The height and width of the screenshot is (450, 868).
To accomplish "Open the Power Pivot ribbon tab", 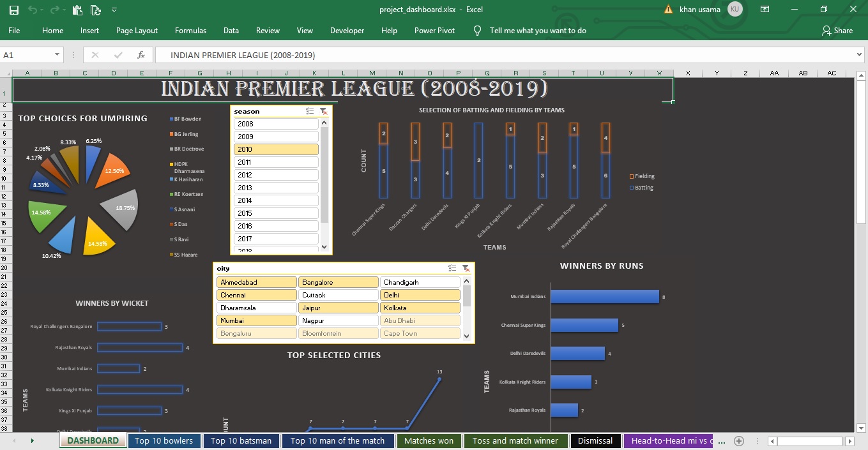I will pos(434,31).
